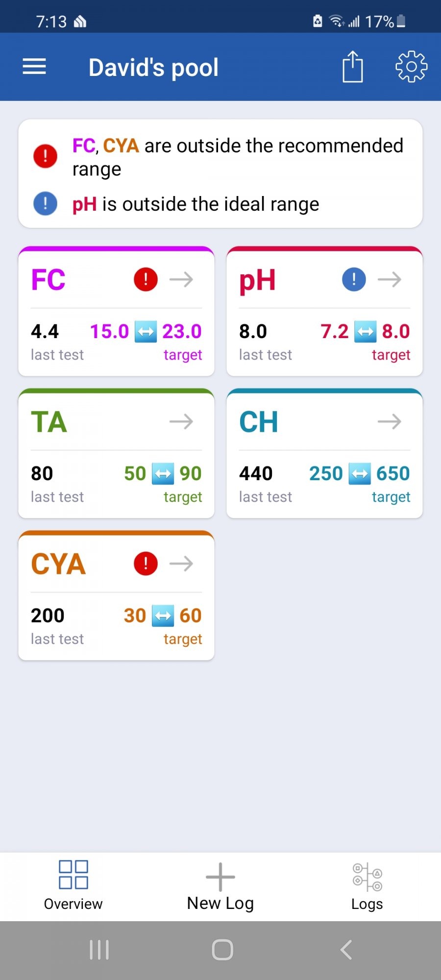Image resolution: width=441 pixels, height=980 pixels.
Task: Expand pH details with arrow
Action: [390, 279]
